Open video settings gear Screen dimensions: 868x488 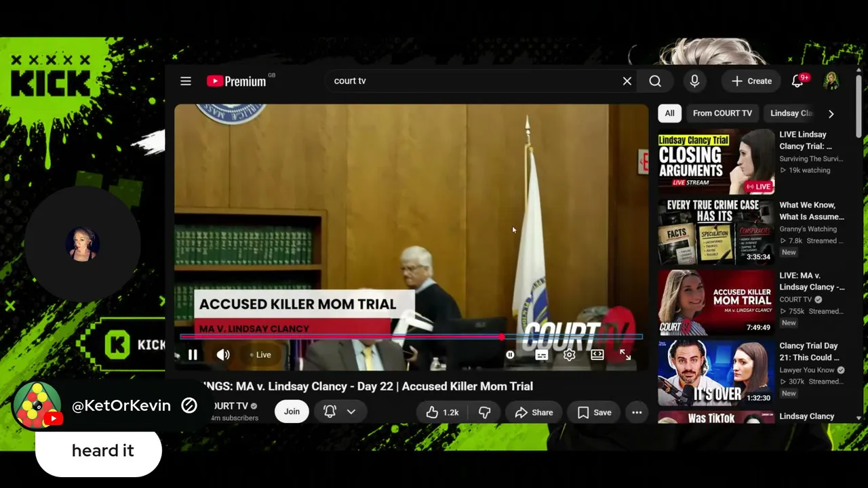tap(570, 354)
